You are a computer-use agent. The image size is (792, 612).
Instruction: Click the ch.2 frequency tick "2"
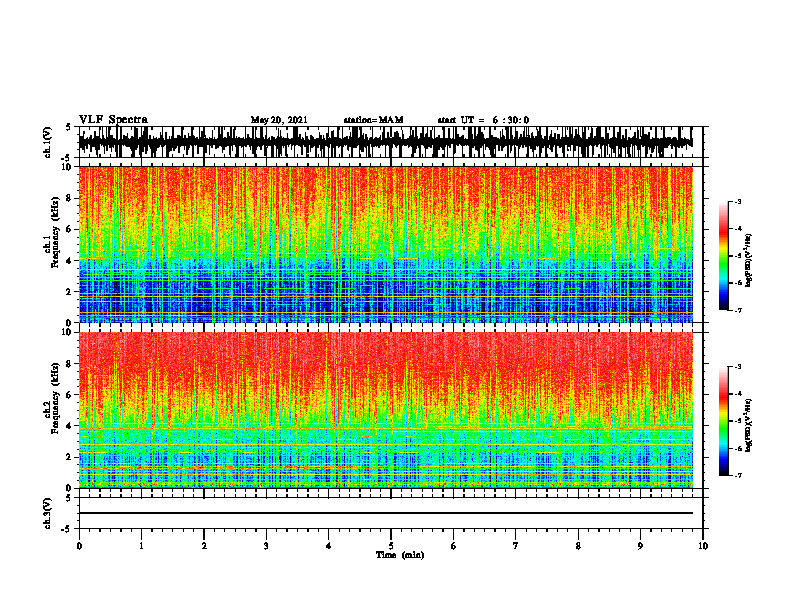[70, 457]
